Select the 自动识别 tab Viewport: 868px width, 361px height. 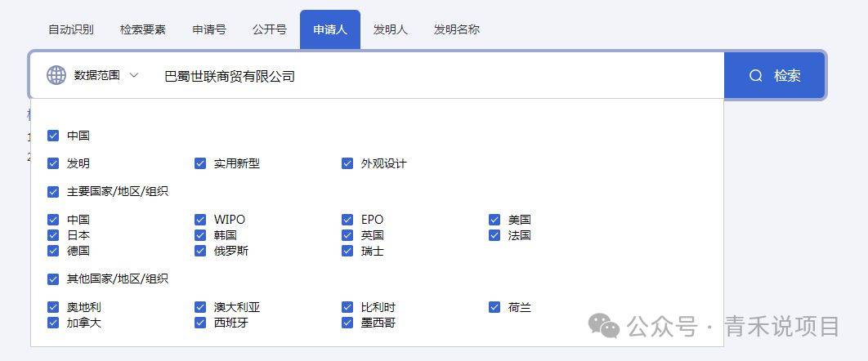coord(71,29)
